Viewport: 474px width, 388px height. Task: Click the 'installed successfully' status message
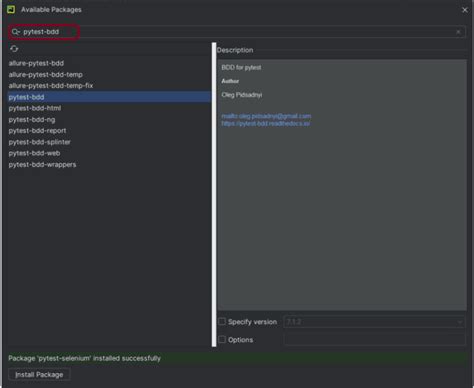[84, 358]
